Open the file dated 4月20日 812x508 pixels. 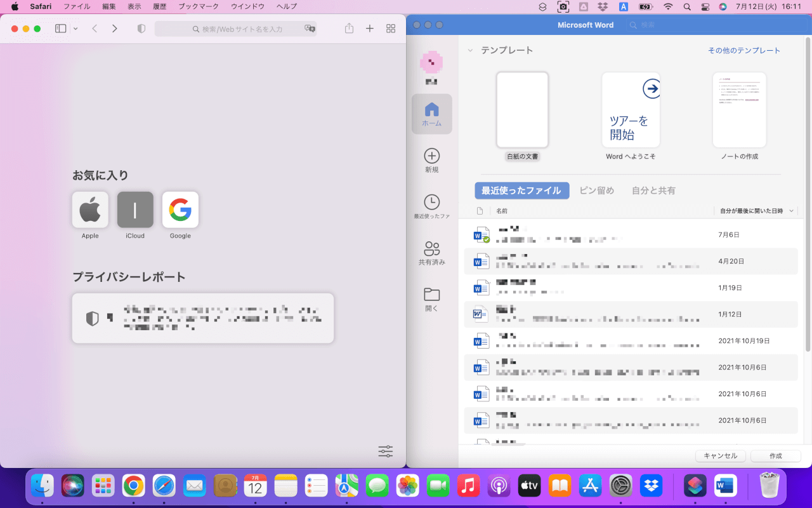pyautogui.click(x=631, y=261)
